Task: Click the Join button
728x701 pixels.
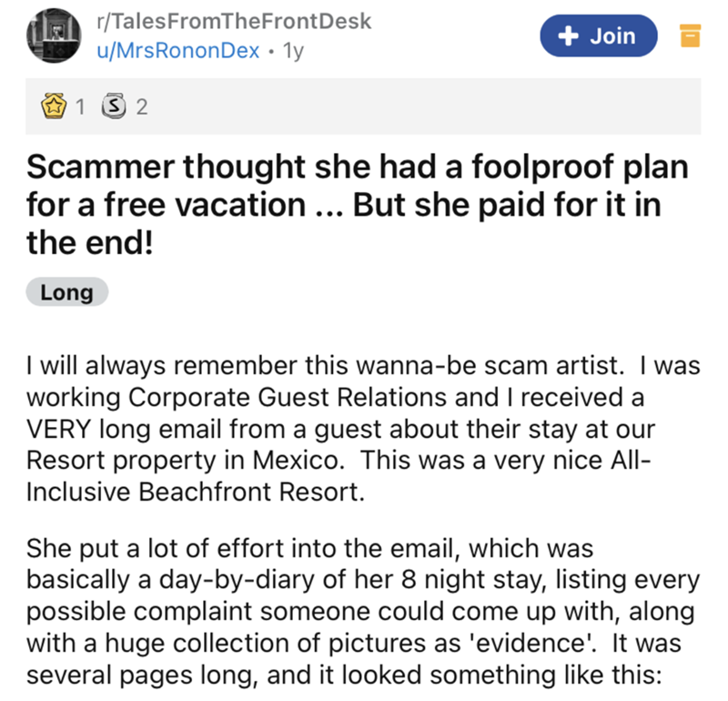Action: point(600,36)
